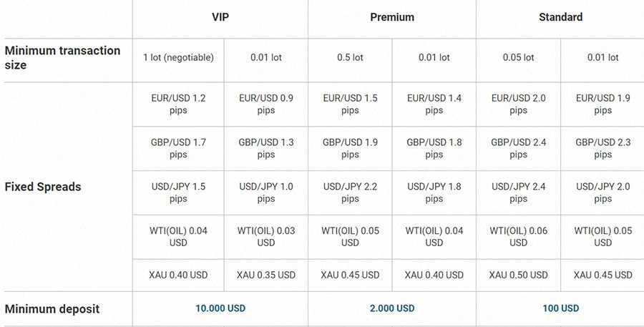Click the Standard column header
This screenshot has width=644, height=327.
coord(560,17)
